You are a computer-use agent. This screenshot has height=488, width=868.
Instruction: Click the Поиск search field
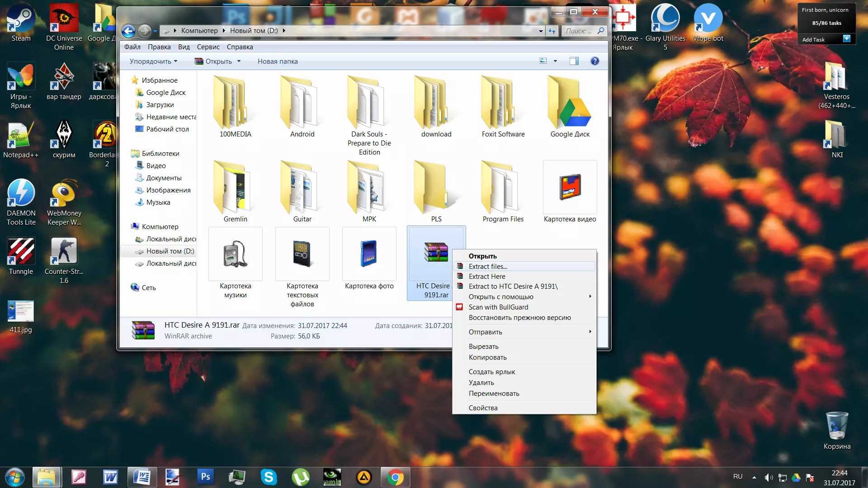point(579,31)
